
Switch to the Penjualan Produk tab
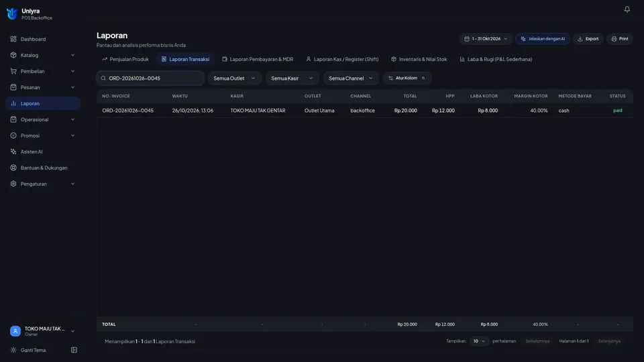pyautogui.click(x=125, y=59)
